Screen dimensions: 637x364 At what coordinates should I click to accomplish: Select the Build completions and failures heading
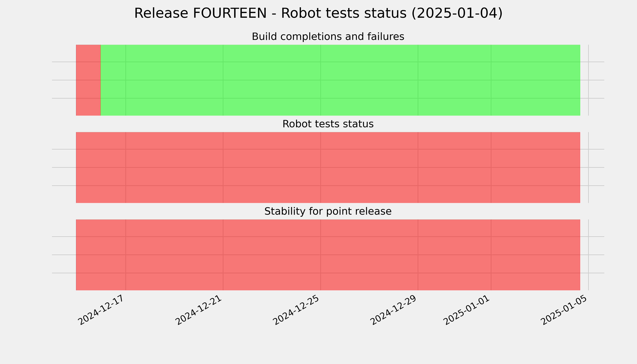[328, 37]
